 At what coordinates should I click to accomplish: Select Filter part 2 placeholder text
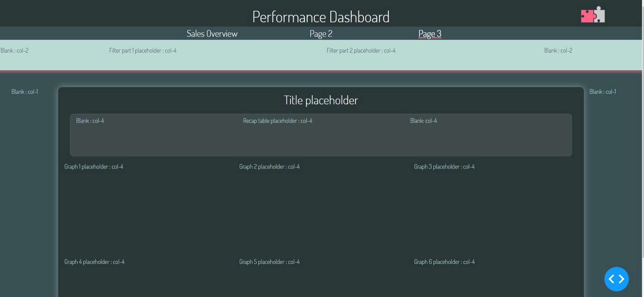(361, 51)
